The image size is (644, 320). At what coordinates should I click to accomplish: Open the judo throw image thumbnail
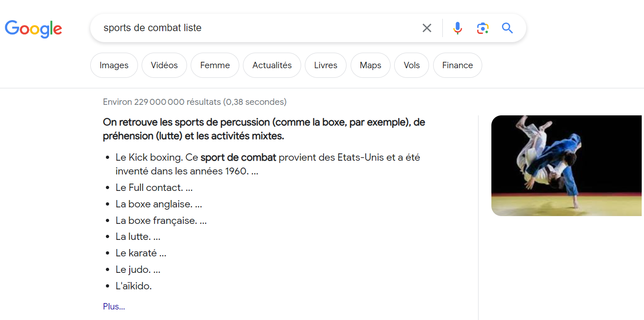click(566, 166)
